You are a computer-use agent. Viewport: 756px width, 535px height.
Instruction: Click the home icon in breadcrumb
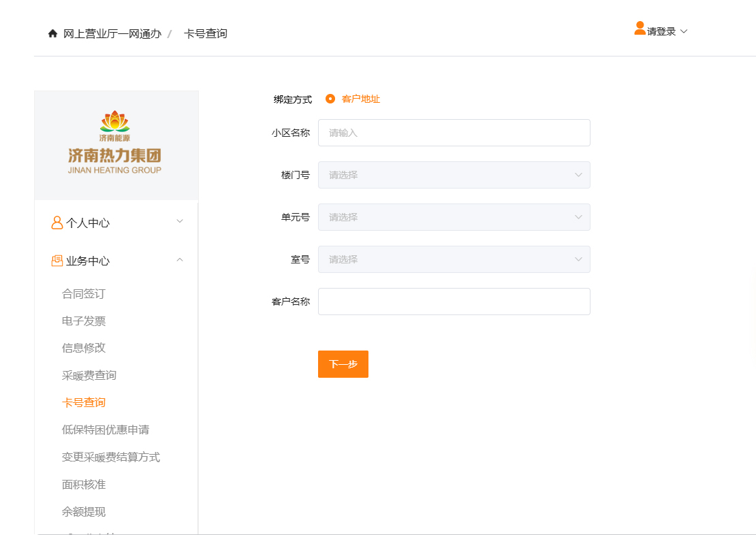[52, 33]
